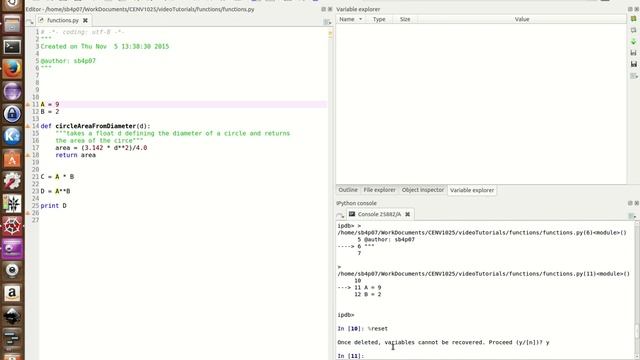
Task: Open Terminal from the Ubuntu launcher
Action: 12,47
